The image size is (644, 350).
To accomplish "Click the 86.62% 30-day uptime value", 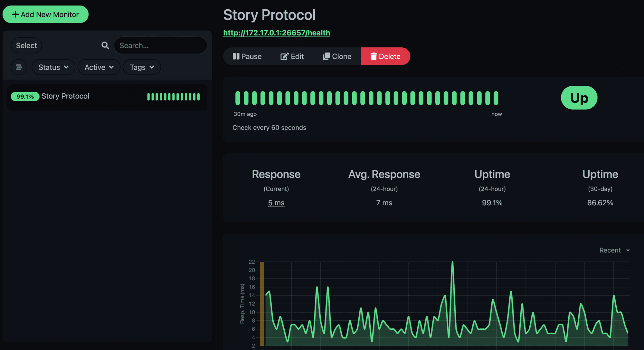I will coord(600,203).
